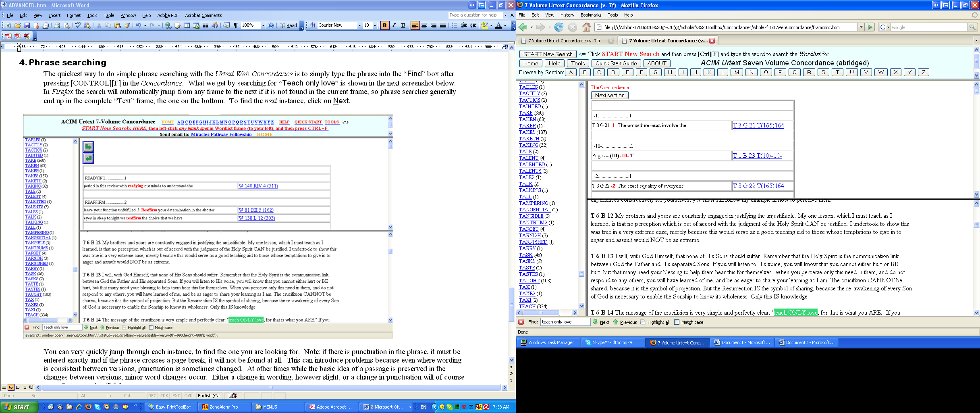Click the Insert Excel Worksheet icon

tap(196, 25)
